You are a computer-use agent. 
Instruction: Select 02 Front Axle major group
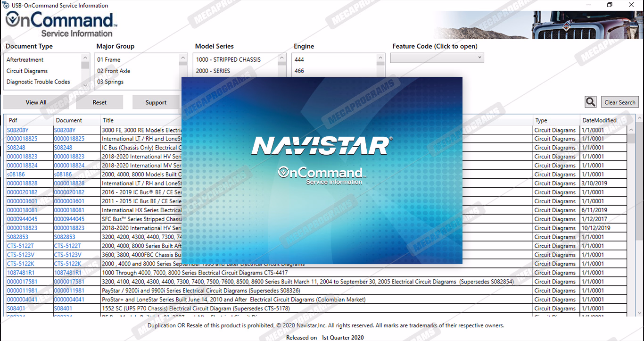coord(114,71)
